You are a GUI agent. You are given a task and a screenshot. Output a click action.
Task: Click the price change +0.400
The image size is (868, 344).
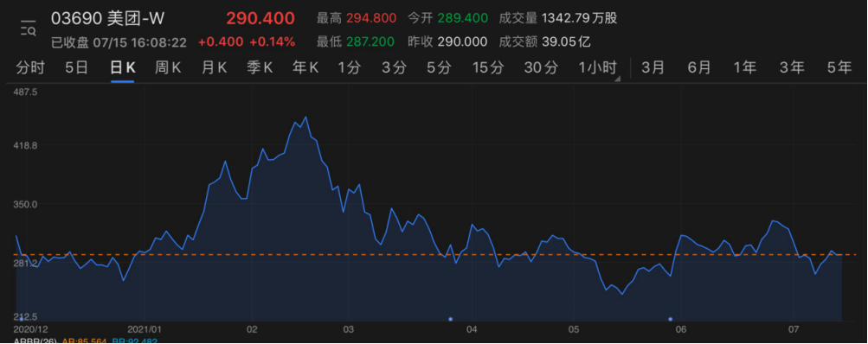tap(221, 42)
